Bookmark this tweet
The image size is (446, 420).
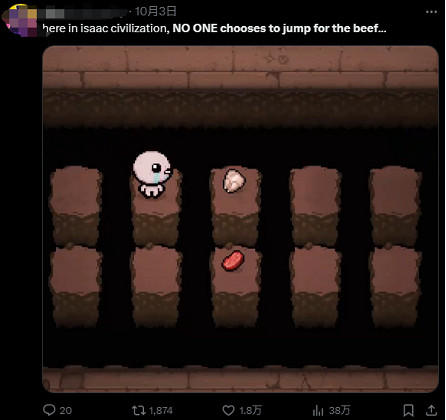(409, 410)
